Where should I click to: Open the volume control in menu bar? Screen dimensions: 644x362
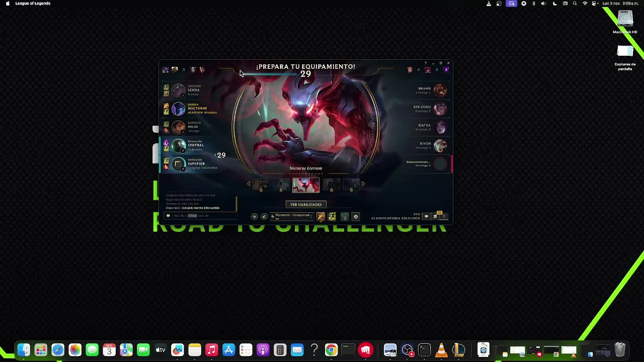[x=543, y=4]
